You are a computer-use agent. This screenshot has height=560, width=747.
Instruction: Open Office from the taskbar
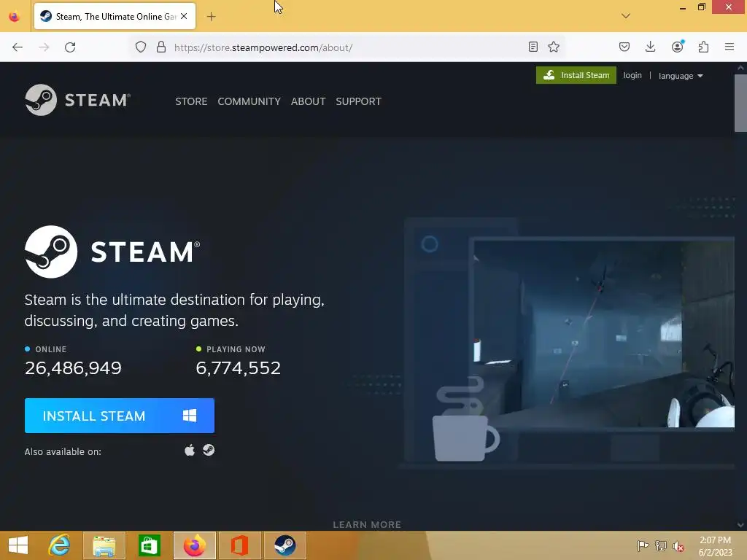click(239, 545)
